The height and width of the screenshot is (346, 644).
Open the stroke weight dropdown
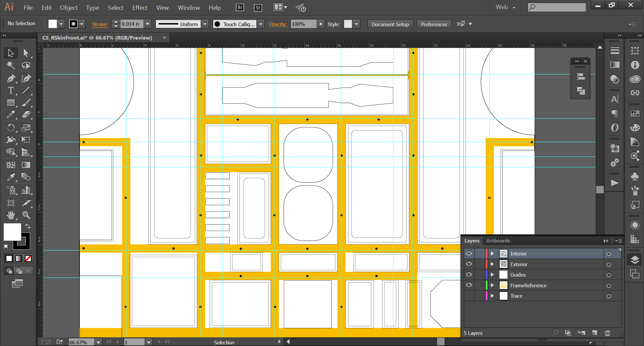pyautogui.click(x=148, y=24)
